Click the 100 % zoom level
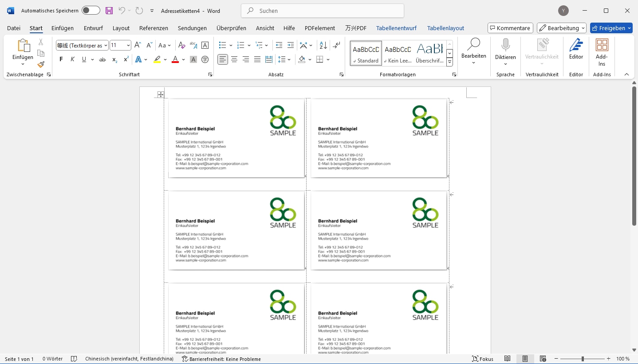Image resolution: width=638 pixels, height=364 pixels. 623,359
